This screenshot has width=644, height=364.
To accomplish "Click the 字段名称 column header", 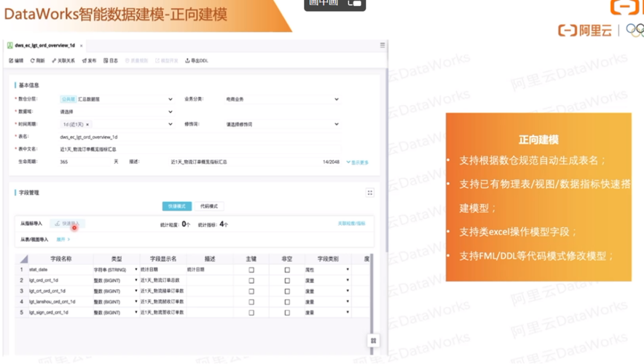I will (60, 259).
